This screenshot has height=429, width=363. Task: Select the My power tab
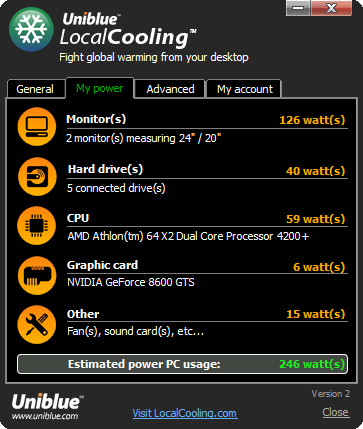100,88
